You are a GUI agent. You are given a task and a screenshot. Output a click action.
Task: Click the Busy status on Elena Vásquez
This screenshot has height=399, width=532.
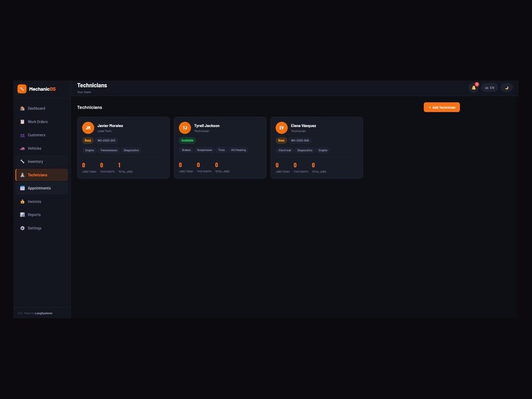(281, 141)
